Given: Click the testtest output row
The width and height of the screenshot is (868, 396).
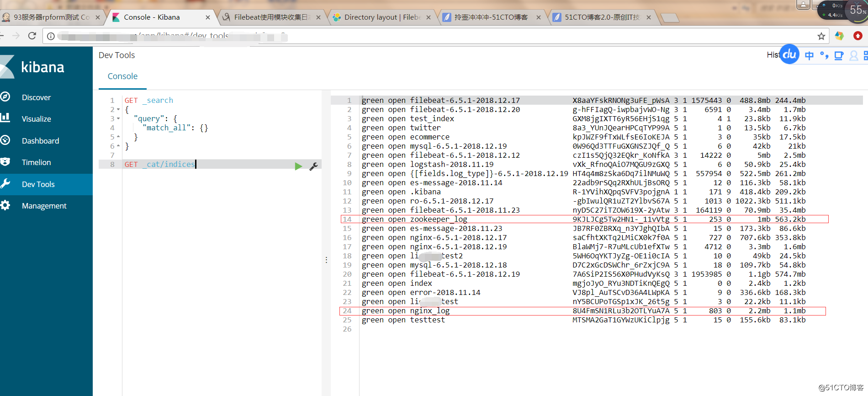Looking at the screenshot, I should (583, 320).
